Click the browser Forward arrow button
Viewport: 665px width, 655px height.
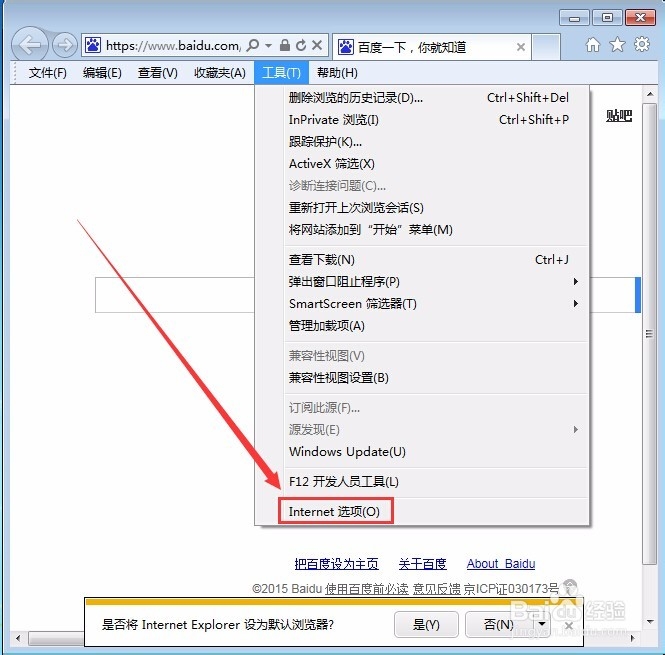tap(65, 45)
